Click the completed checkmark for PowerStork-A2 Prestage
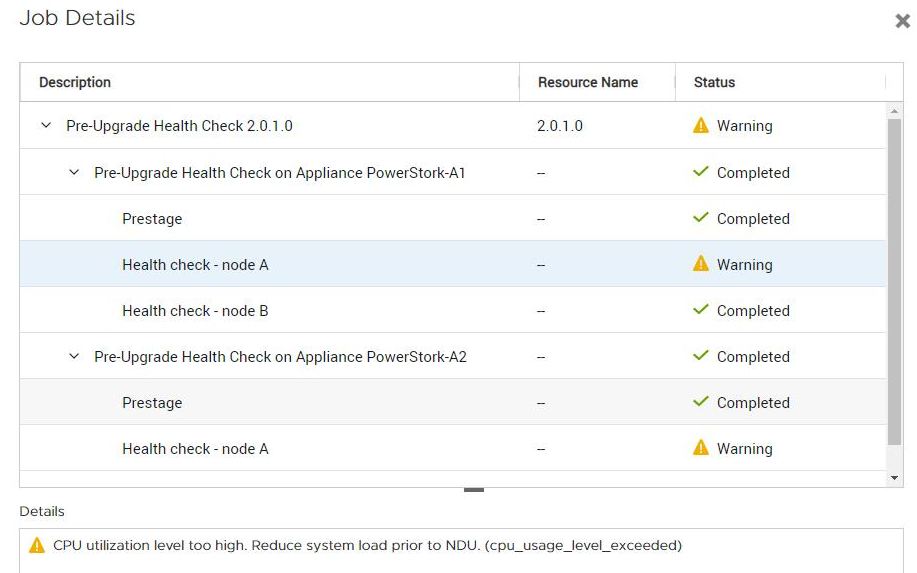Viewport: 917px width, 573px height. tap(701, 402)
